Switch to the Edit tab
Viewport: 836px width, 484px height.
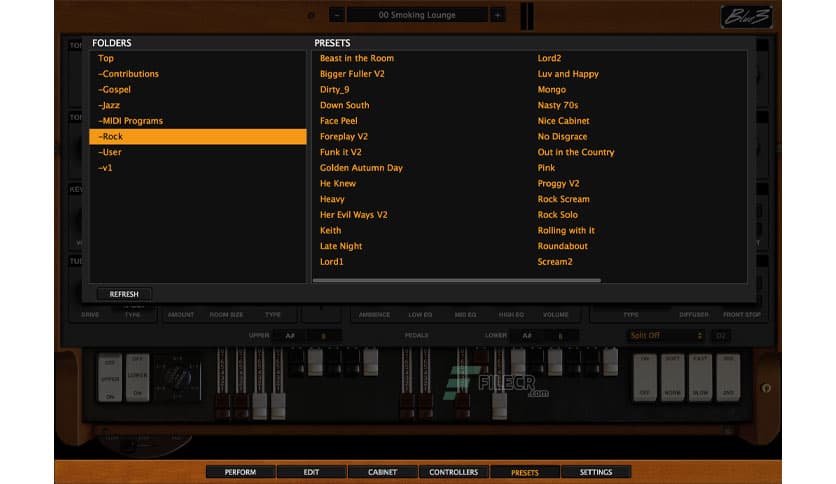tap(311, 472)
